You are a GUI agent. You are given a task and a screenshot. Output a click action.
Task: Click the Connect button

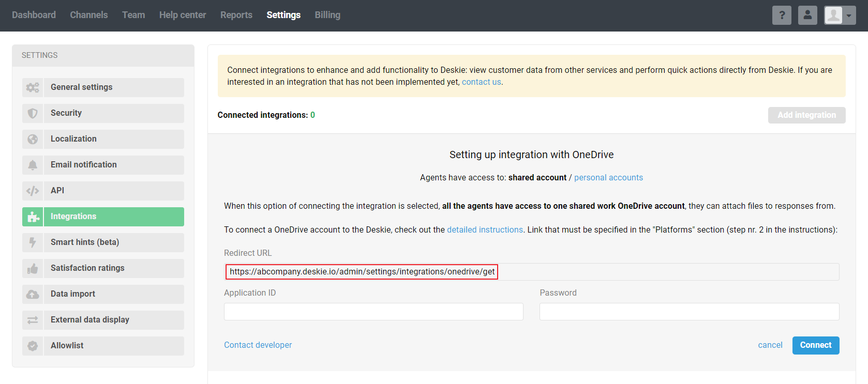pyautogui.click(x=816, y=345)
